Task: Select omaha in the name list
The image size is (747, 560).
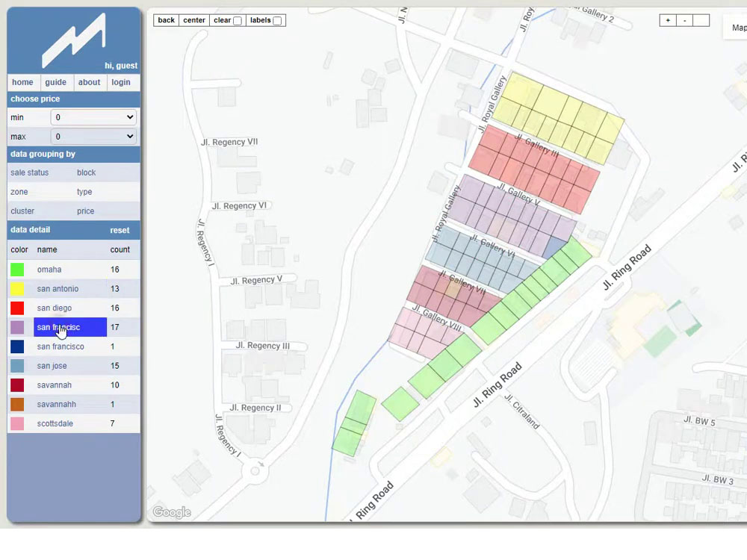Action: [x=49, y=270]
